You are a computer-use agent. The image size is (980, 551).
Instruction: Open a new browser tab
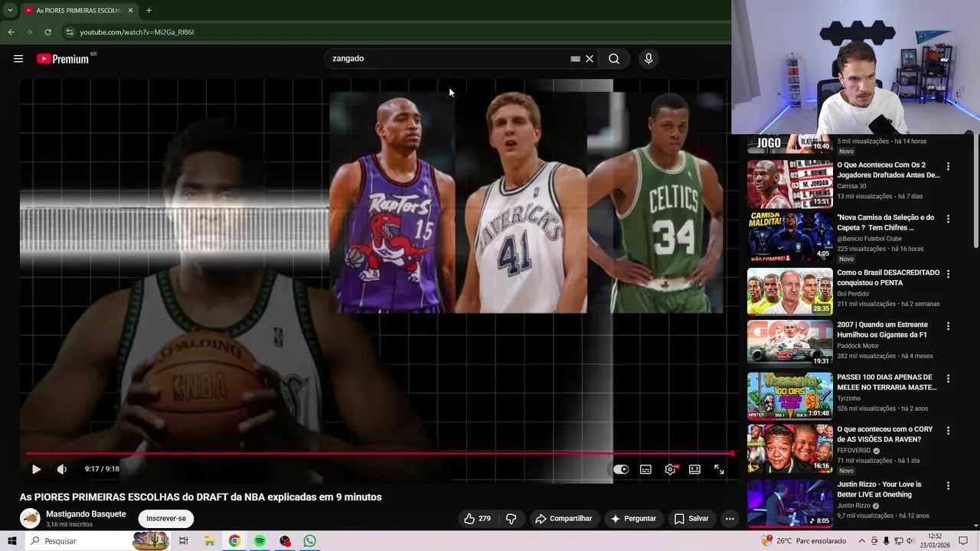pyautogui.click(x=149, y=11)
